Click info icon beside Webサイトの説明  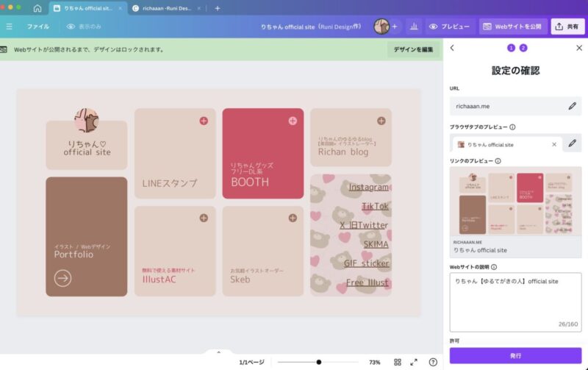coord(494,267)
